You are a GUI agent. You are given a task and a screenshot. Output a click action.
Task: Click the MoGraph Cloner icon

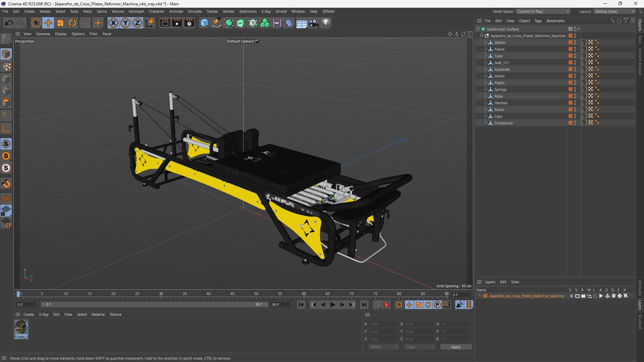(x=265, y=23)
